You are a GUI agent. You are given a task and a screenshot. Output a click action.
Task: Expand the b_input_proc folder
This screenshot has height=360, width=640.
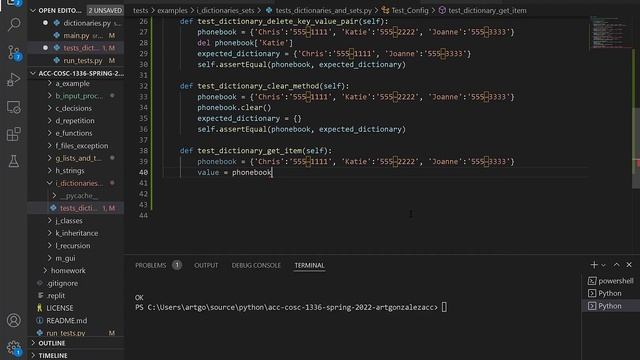[76, 96]
